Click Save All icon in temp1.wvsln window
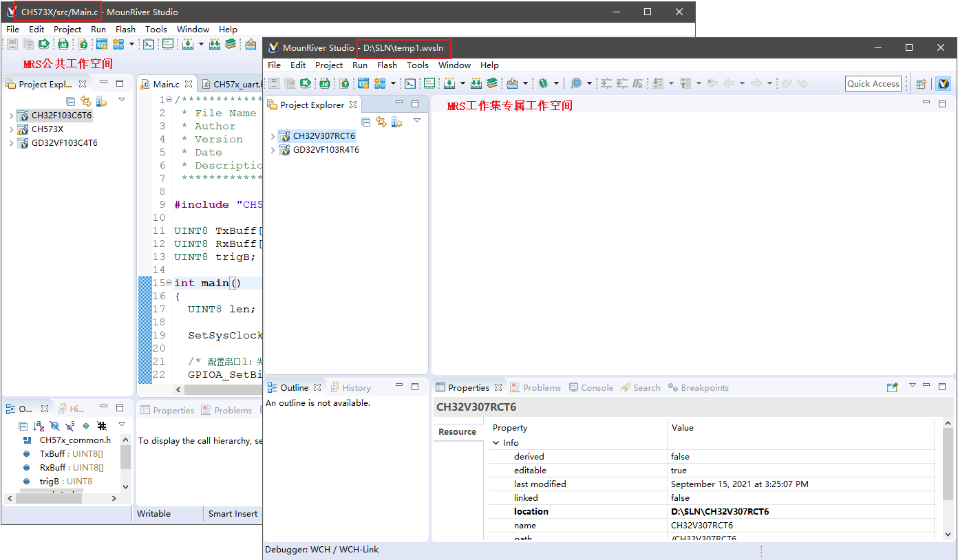 (x=290, y=83)
